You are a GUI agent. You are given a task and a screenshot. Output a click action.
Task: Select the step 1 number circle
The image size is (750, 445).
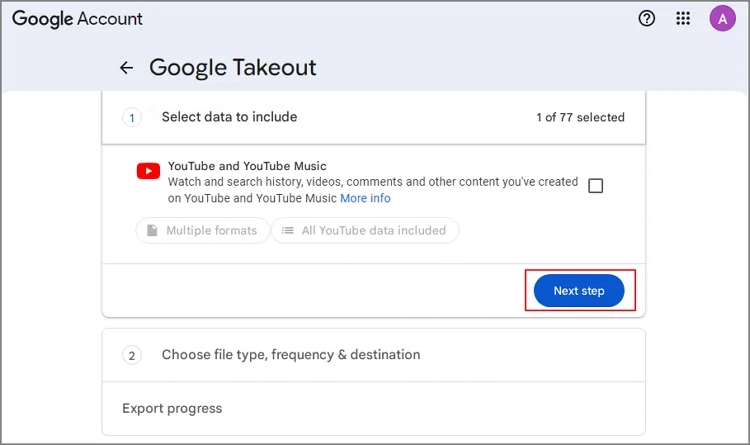coord(132,117)
